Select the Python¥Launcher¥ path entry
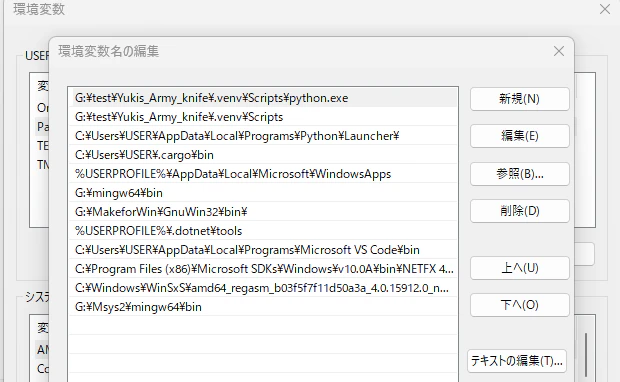 [x=263, y=136]
